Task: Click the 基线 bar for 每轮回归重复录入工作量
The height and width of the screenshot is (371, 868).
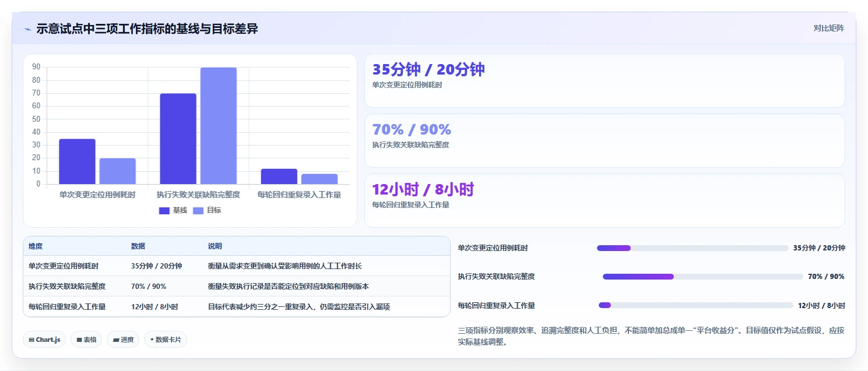Action: [279, 176]
